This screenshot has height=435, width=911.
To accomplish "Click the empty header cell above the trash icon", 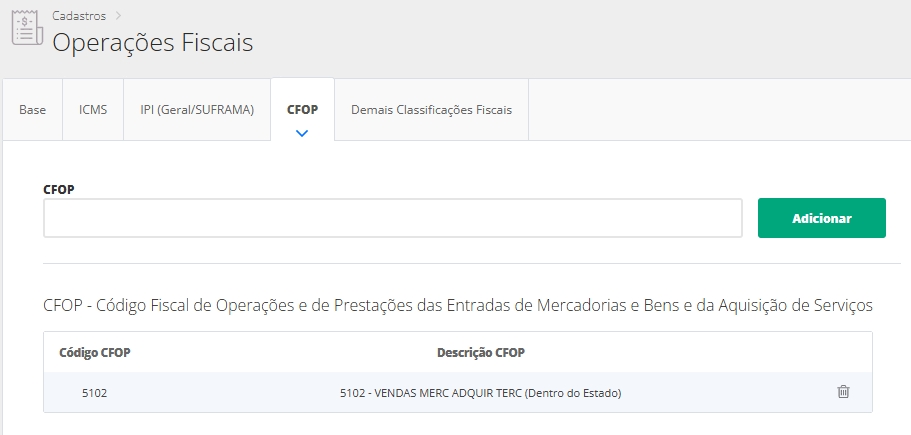I will (843, 353).
